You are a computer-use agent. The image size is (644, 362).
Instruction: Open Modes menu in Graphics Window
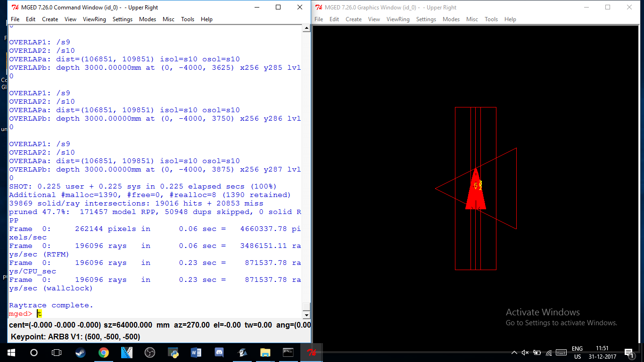451,19
